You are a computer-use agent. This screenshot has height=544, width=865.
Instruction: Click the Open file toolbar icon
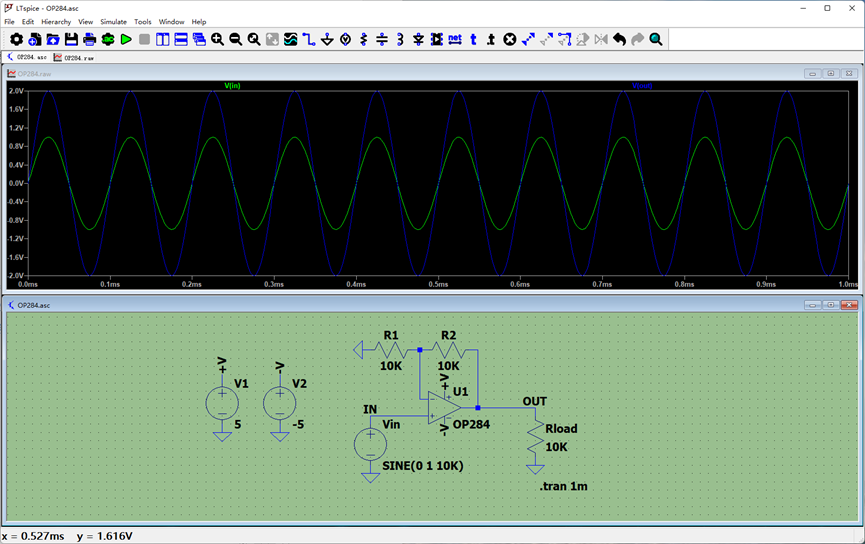[53, 39]
